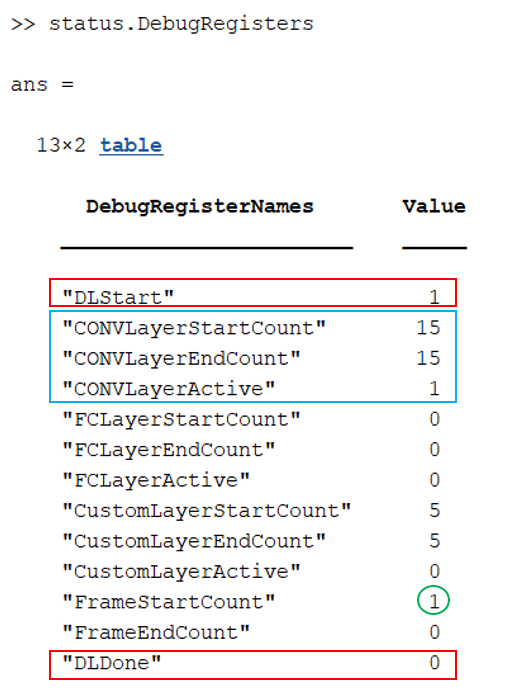The height and width of the screenshot is (700, 511).
Task: Click the DLStart value of 1
Action: tap(434, 297)
